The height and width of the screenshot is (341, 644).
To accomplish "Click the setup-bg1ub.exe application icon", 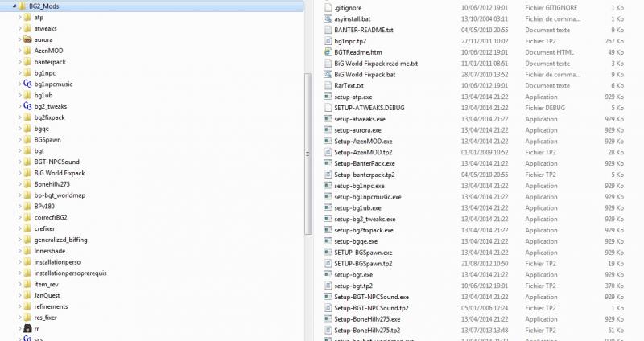I will click(328, 208).
